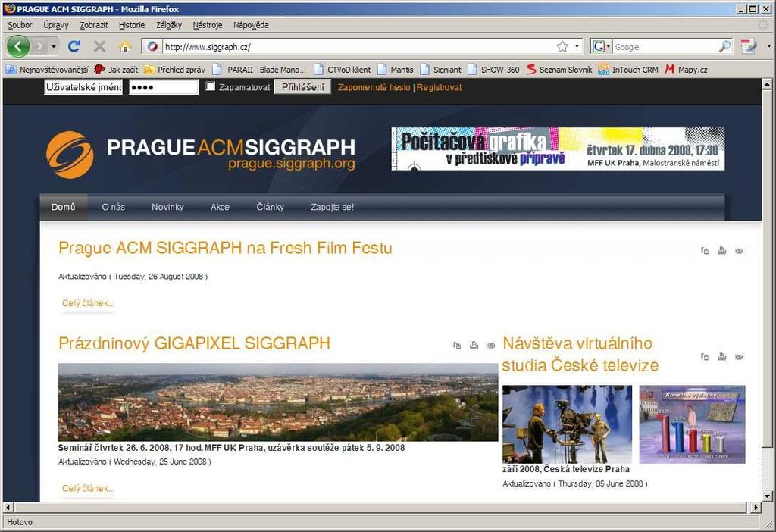Screen dimensions: 776x532
Task: Click the Prague panorama image
Action: (x=278, y=402)
